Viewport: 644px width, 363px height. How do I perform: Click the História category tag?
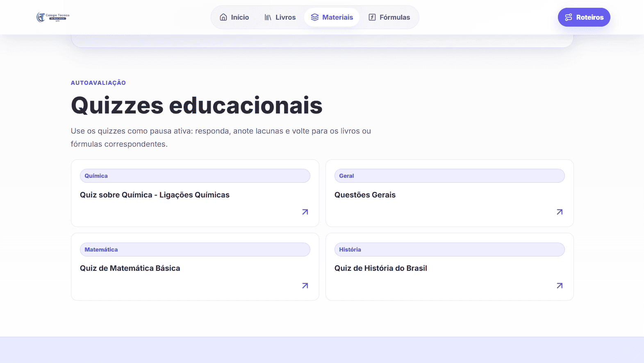click(450, 250)
